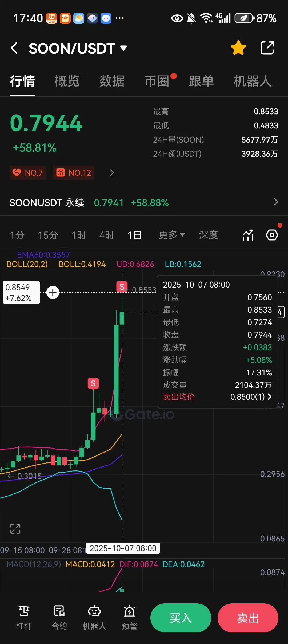Tap the 24H量(SOON) 5677.97万 value
The image size is (288, 644).
[x=260, y=140]
